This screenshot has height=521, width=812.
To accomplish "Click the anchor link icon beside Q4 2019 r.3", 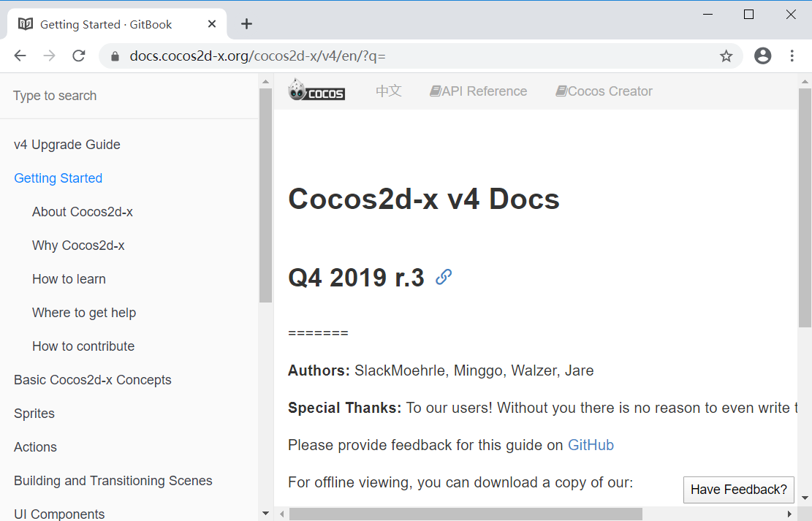I will click(444, 277).
